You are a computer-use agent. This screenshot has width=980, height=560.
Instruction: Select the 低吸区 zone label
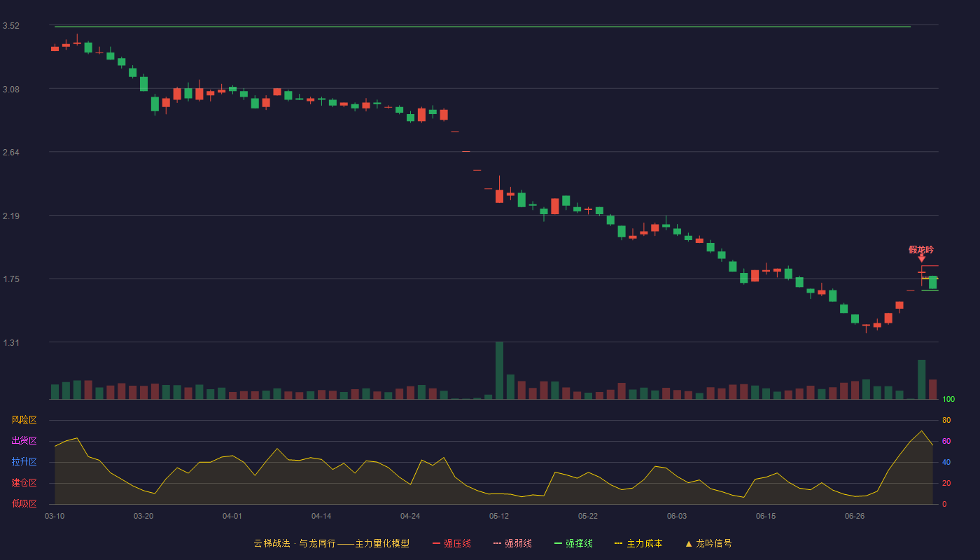24,503
